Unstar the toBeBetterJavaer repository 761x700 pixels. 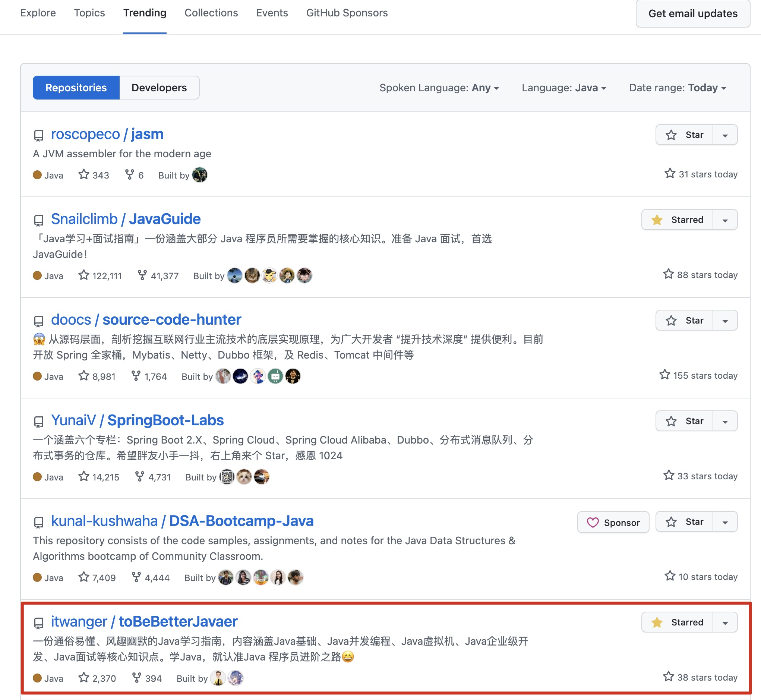[677, 622]
